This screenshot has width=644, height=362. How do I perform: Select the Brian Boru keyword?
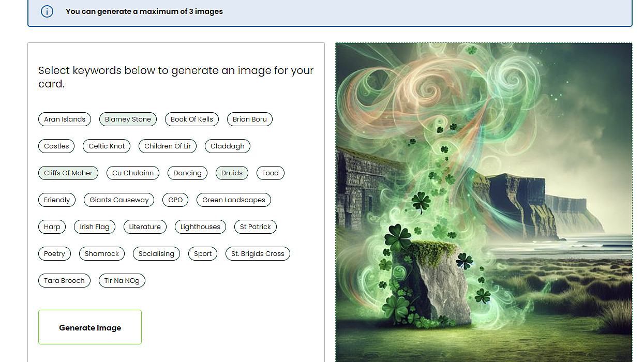pos(250,119)
